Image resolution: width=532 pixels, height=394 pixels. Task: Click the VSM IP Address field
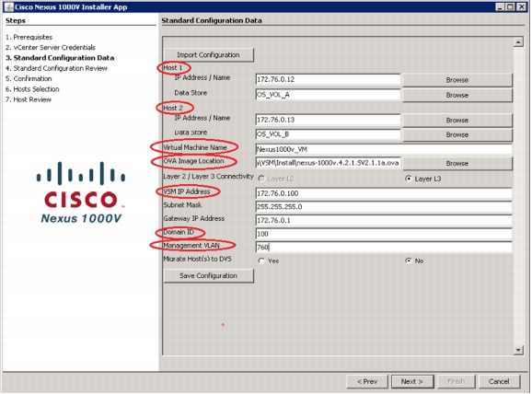pos(384,193)
